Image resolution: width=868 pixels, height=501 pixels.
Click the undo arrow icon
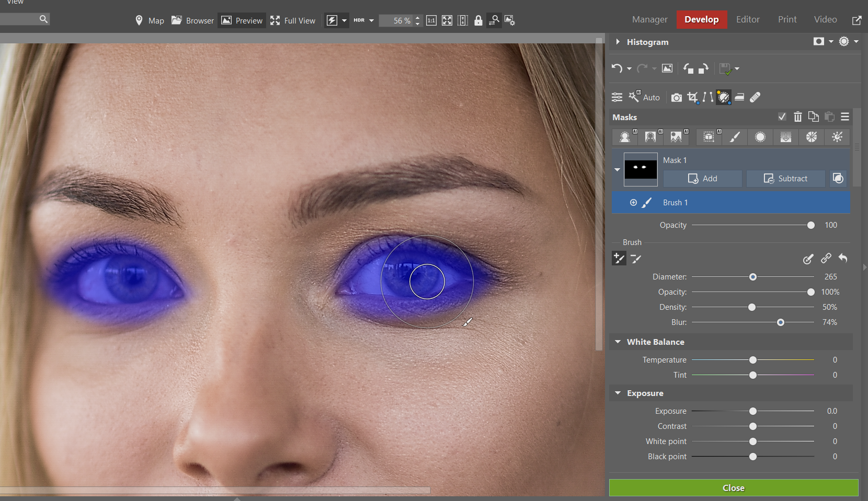pyautogui.click(x=617, y=68)
